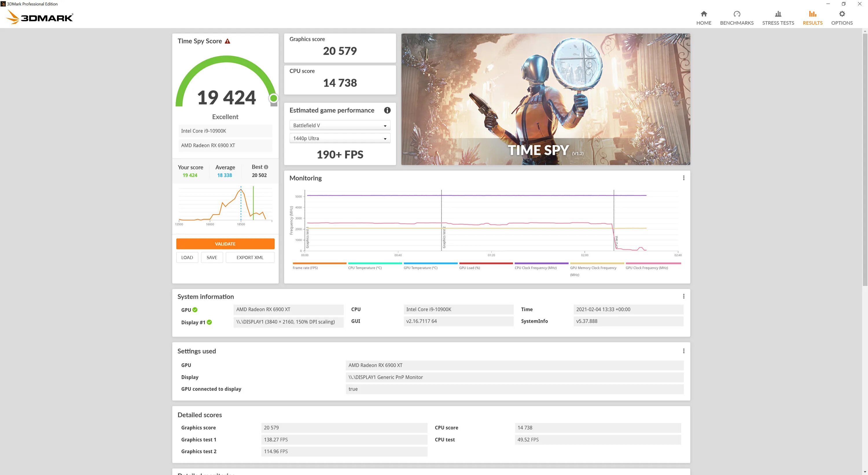Select the Battlefield V game dropdown
This screenshot has width=868, height=475.
click(x=339, y=125)
